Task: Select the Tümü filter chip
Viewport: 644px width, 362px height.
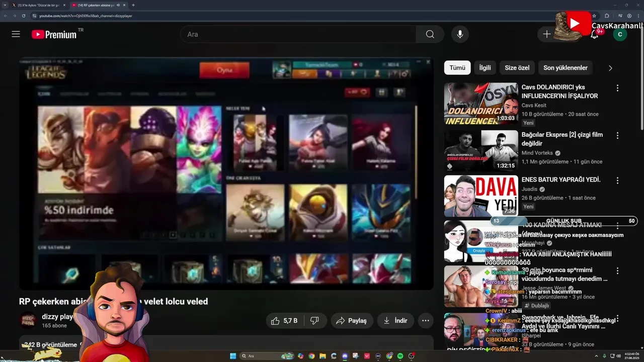Action: [x=457, y=68]
